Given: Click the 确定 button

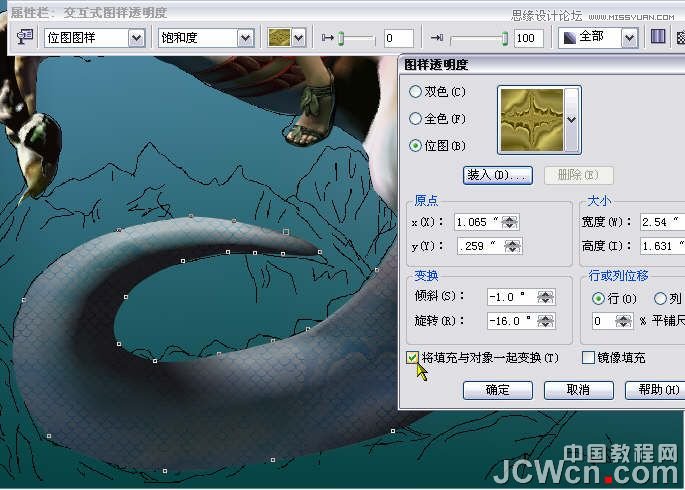Looking at the screenshot, I should 498,390.
